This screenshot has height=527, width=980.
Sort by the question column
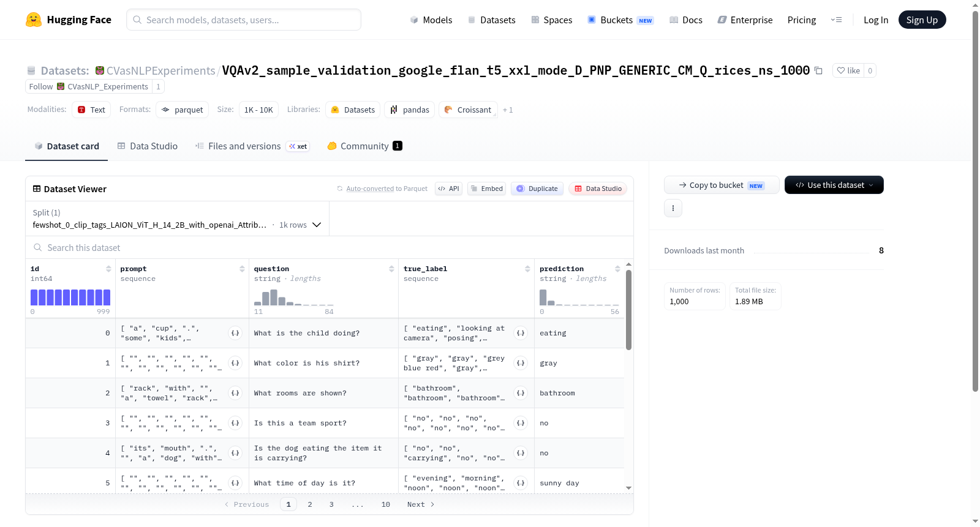(391, 269)
